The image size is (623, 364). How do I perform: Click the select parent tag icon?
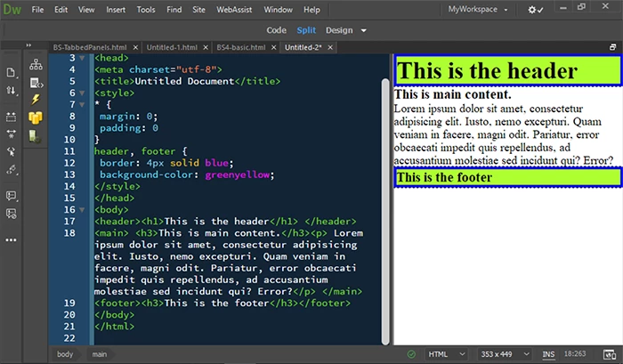click(11, 152)
